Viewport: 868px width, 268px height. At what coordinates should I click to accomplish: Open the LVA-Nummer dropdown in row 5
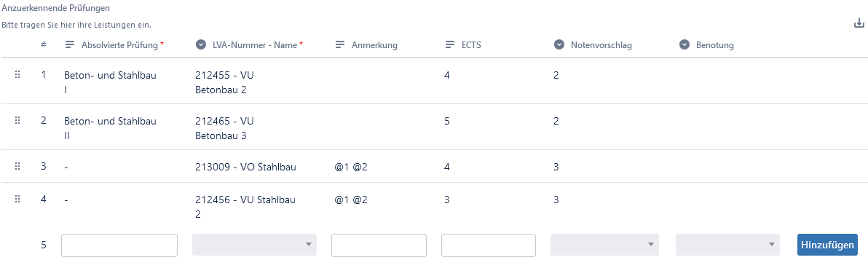pyautogui.click(x=255, y=245)
